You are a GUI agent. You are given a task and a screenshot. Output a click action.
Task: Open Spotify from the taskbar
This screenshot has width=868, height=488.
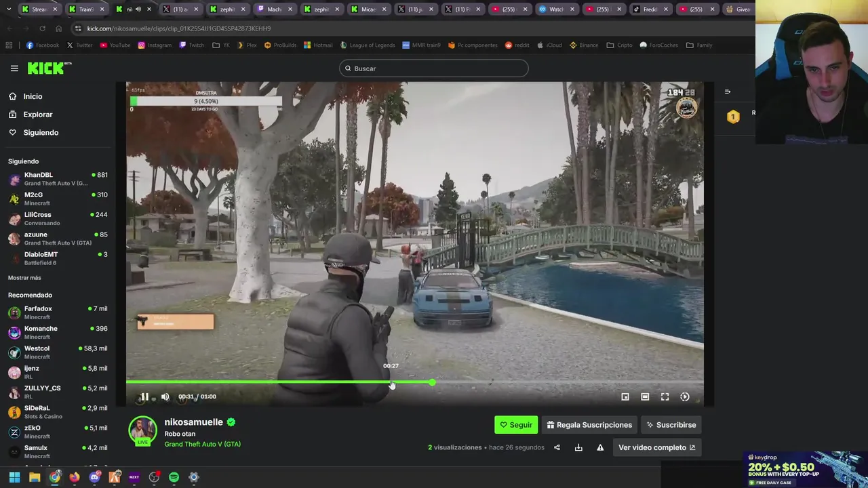click(x=174, y=477)
